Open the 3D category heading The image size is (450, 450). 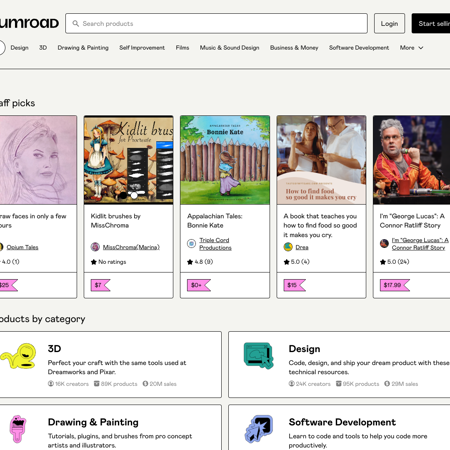[x=54, y=349]
